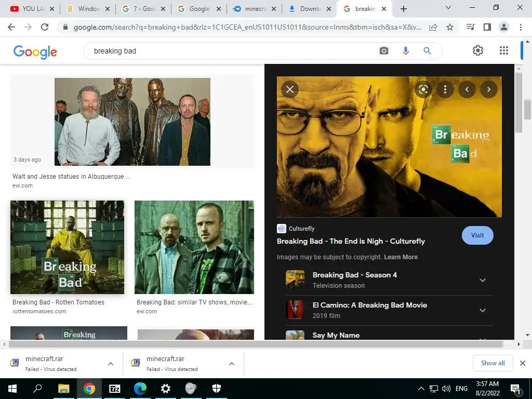Open Chrome side panel icon

coord(487,27)
